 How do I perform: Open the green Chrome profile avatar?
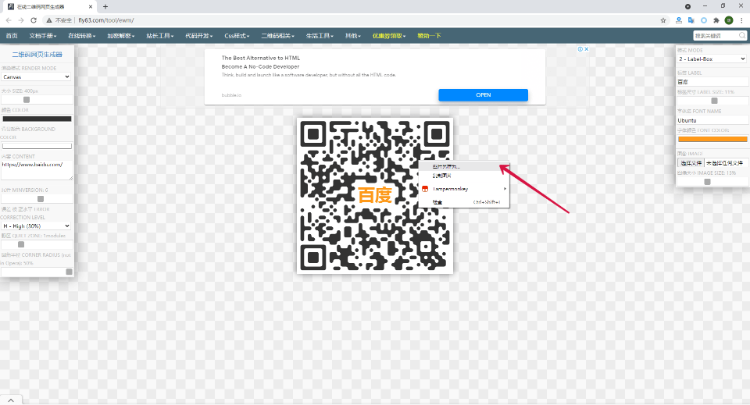pos(728,20)
